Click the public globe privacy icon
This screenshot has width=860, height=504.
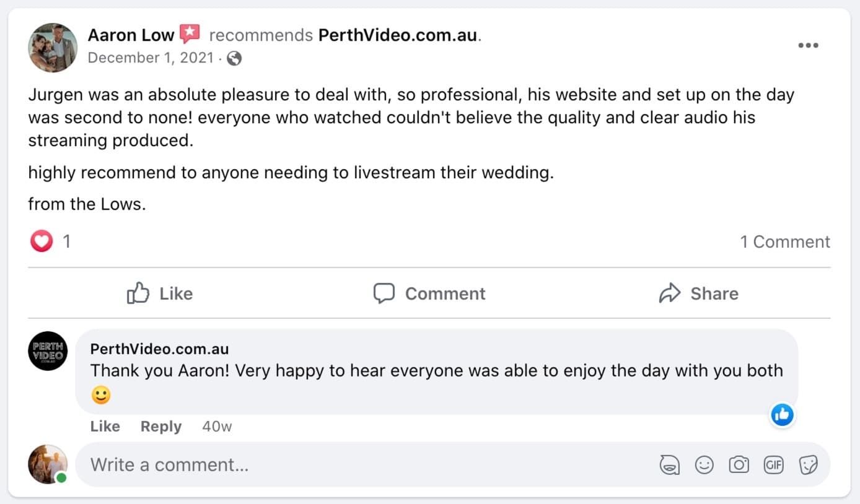(x=234, y=58)
